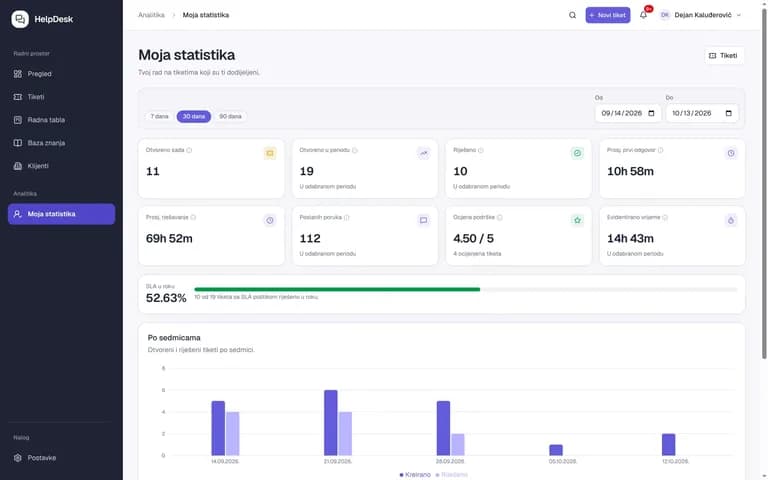Click the 52.63% SLA value
The image size is (768, 480).
[166, 298]
